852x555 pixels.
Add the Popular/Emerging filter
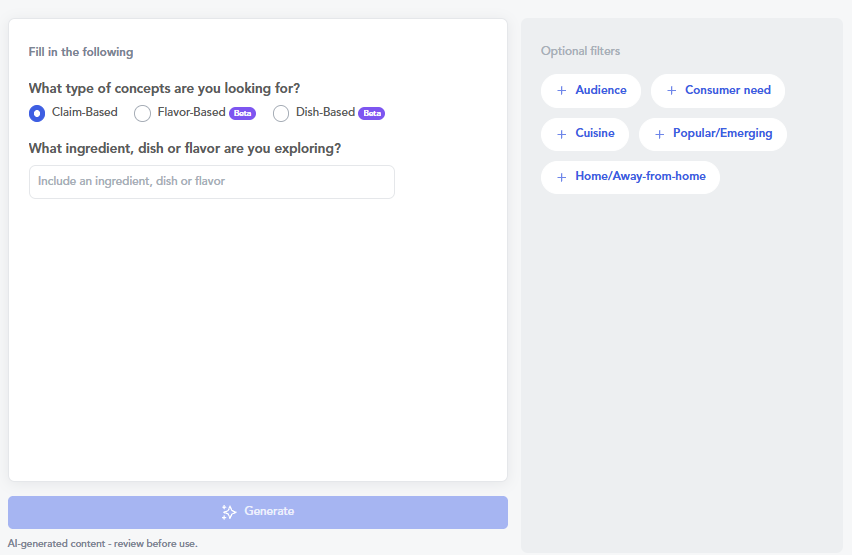pyautogui.click(x=713, y=134)
